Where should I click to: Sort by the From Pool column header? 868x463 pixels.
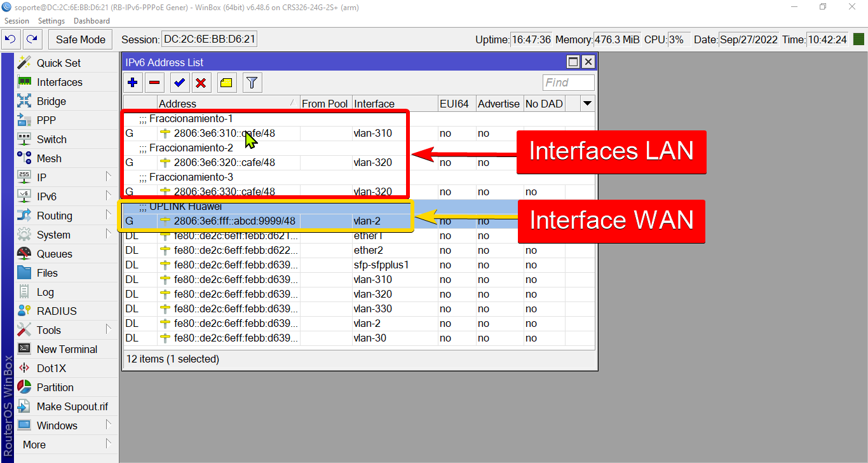325,104
